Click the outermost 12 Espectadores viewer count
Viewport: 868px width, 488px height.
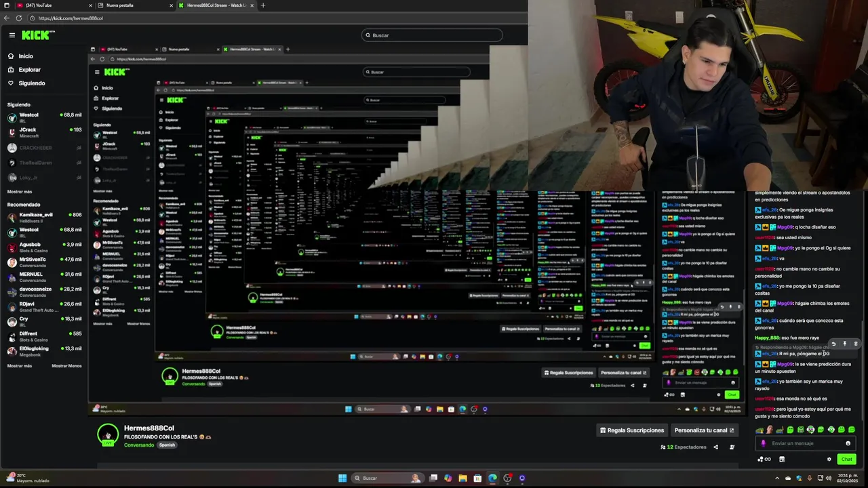(x=684, y=447)
